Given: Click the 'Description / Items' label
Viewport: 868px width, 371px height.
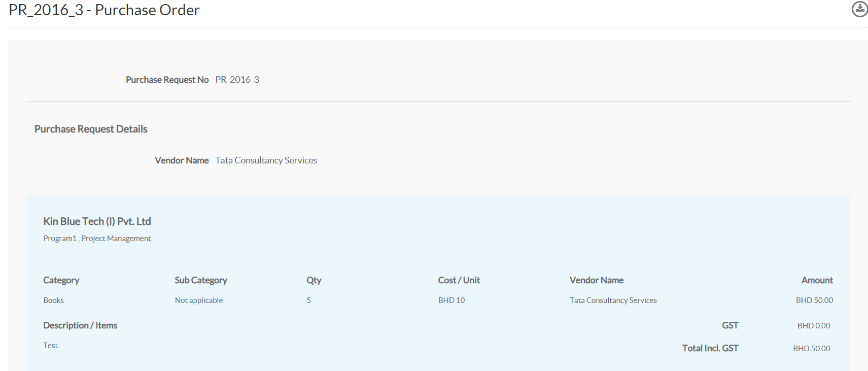Looking at the screenshot, I should click(x=80, y=325).
